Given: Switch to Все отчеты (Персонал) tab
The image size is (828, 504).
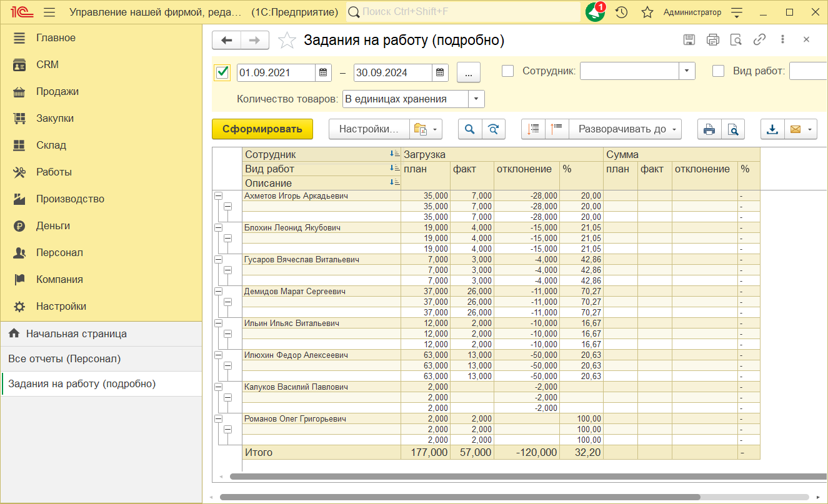Looking at the screenshot, I should (x=64, y=359).
